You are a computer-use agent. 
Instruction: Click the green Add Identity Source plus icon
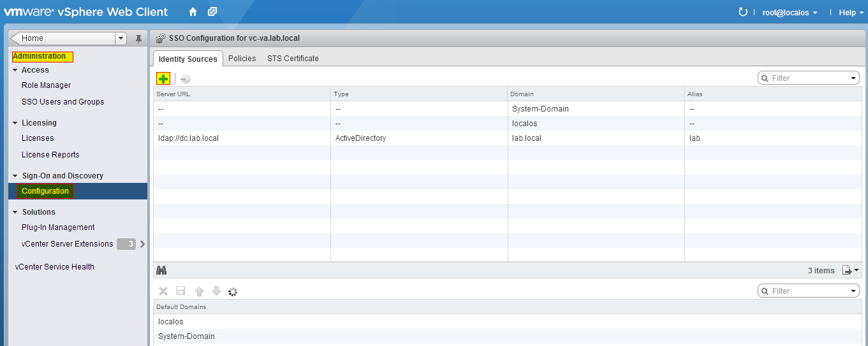(163, 79)
